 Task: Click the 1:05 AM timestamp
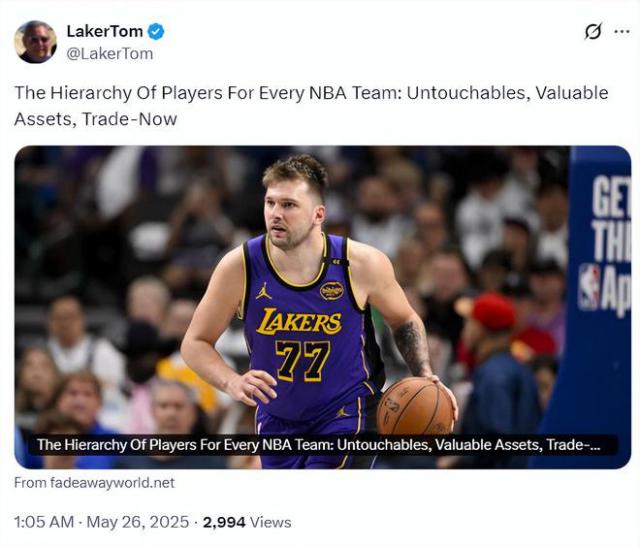click(44, 522)
